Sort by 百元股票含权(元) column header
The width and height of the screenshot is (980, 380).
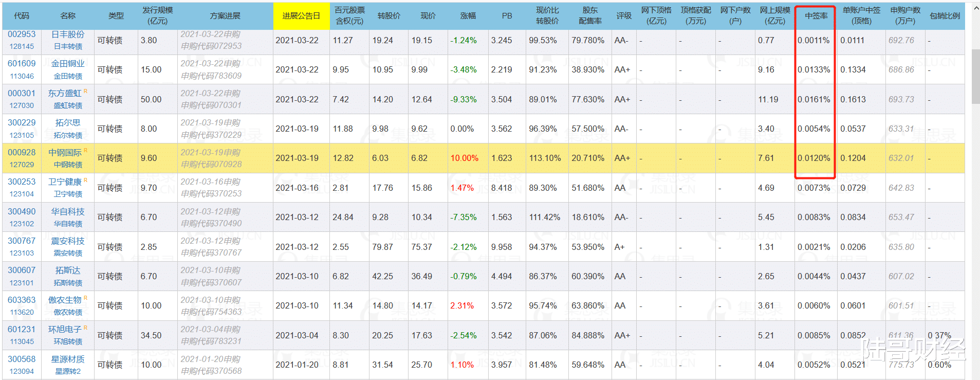349,15
